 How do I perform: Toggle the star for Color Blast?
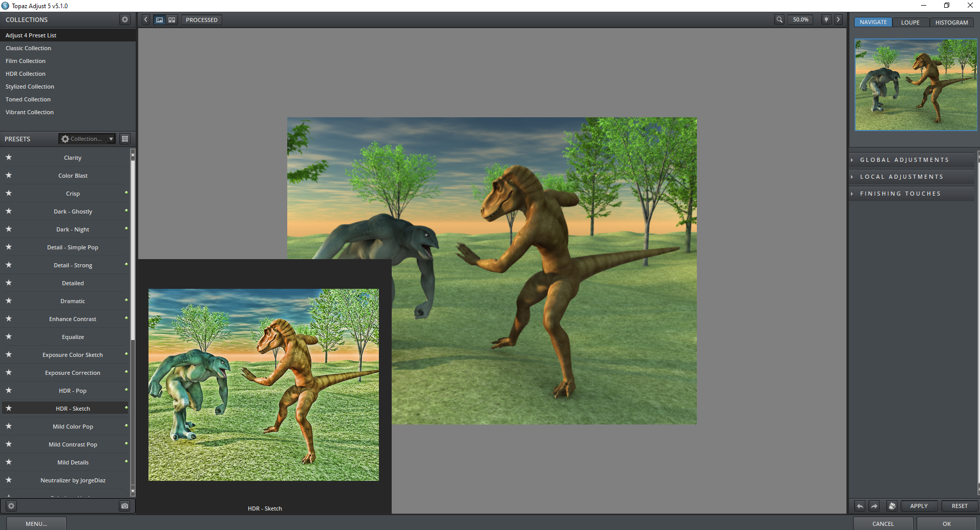pos(9,175)
